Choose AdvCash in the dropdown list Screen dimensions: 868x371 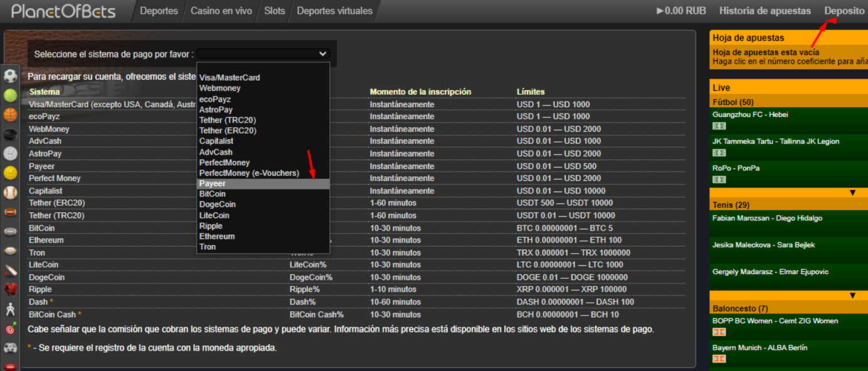pos(263,152)
